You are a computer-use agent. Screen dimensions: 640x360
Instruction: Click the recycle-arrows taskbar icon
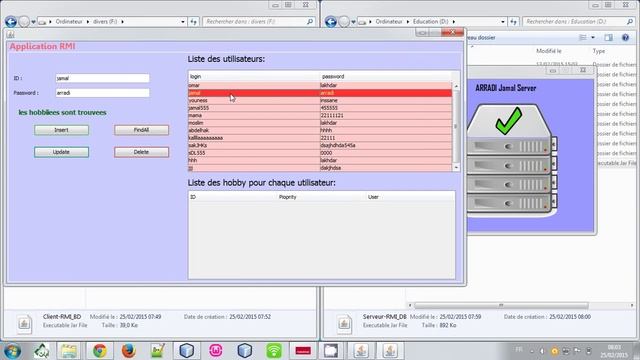click(42, 351)
